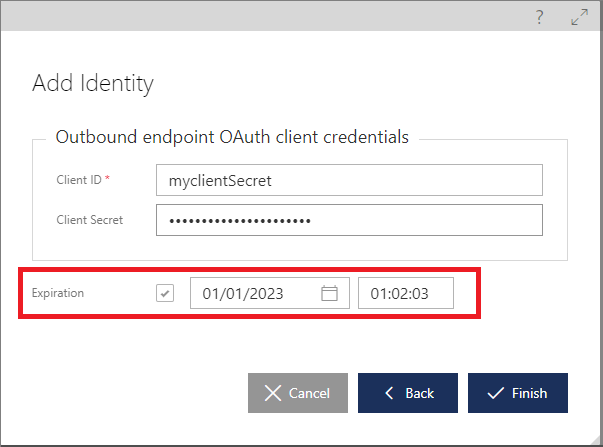
Task: Focus the Client ID field containing myclientSecret
Action: pos(349,180)
